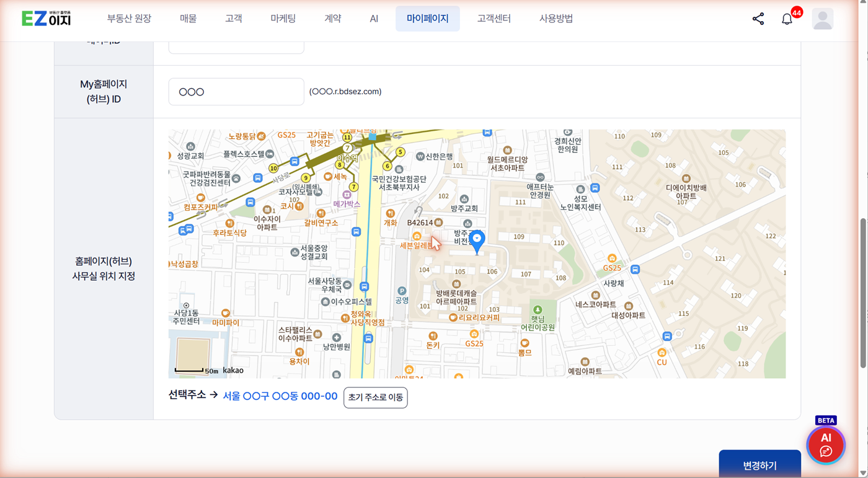868x478 pixels.
Task: Click the 서울사당동우체국 post office icon
Action: (x=347, y=285)
